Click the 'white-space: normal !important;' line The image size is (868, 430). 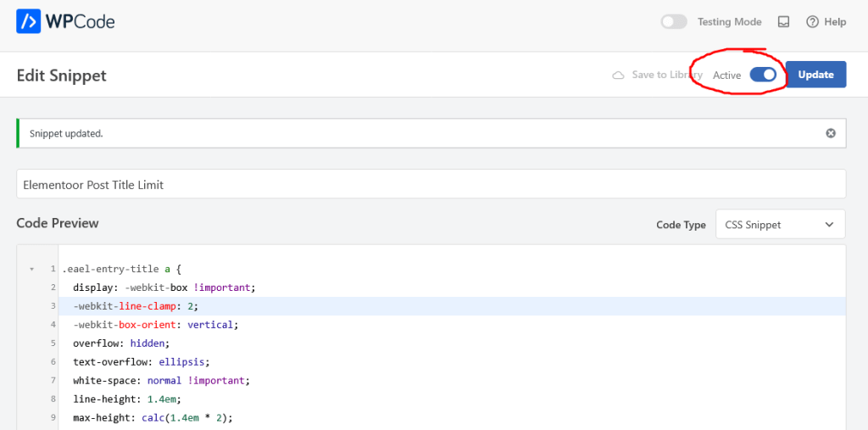click(x=161, y=381)
